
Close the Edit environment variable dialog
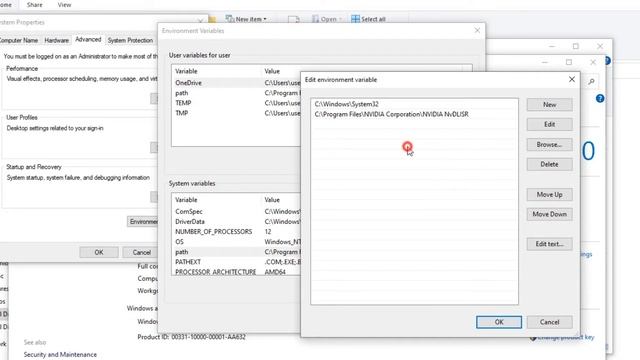click(x=572, y=79)
